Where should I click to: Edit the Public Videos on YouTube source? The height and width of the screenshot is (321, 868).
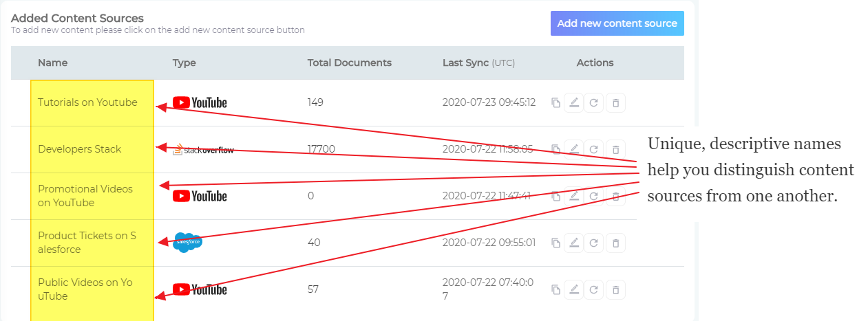pyautogui.click(x=573, y=289)
